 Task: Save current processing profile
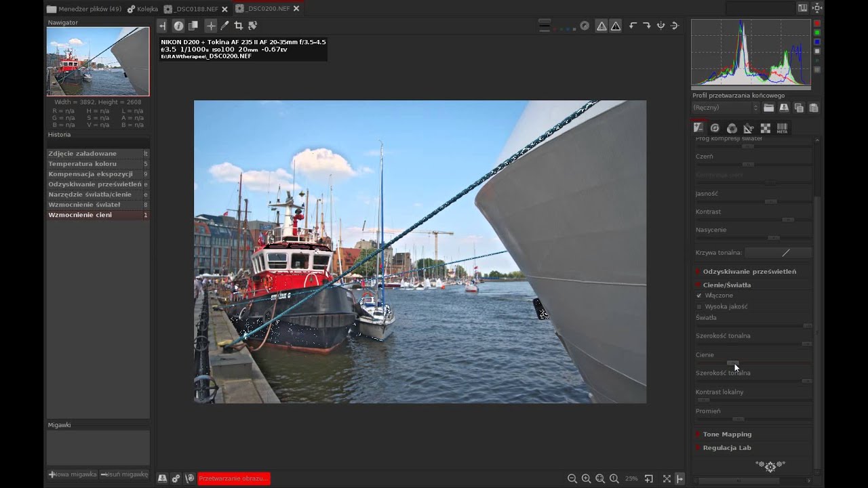784,108
